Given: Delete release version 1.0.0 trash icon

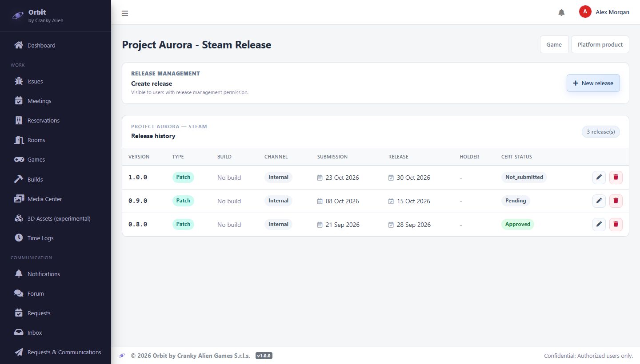Looking at the screenshot, I should click(616, 177).
